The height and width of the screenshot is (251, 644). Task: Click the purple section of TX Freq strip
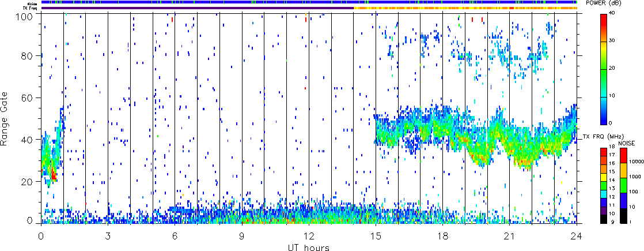(197, 8)
